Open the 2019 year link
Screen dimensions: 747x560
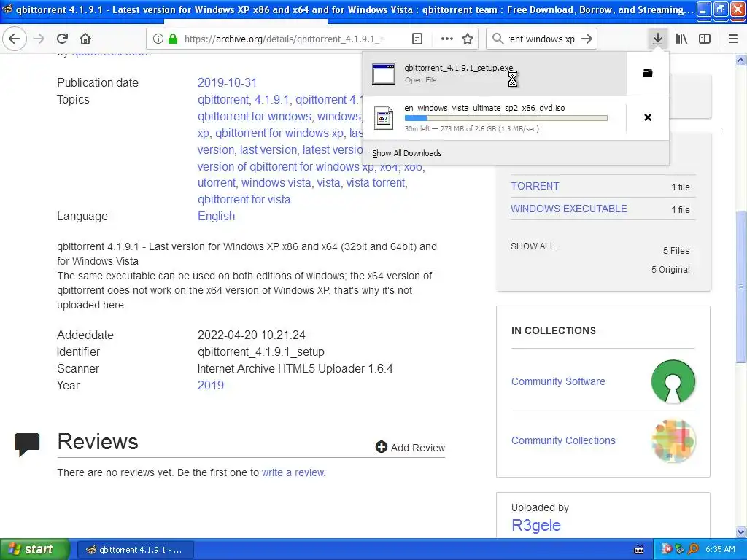point(211,385)
